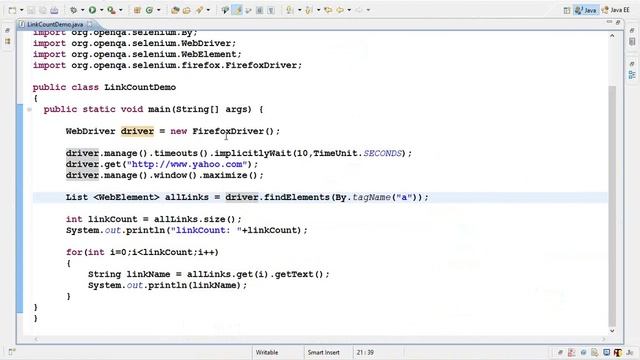Maximize the editor area
Screen dimensions: 640x360
point(618,22)
